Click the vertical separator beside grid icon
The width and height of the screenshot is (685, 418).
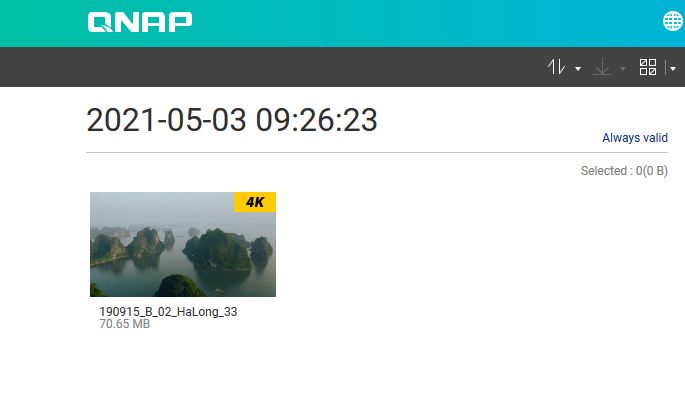665,68
